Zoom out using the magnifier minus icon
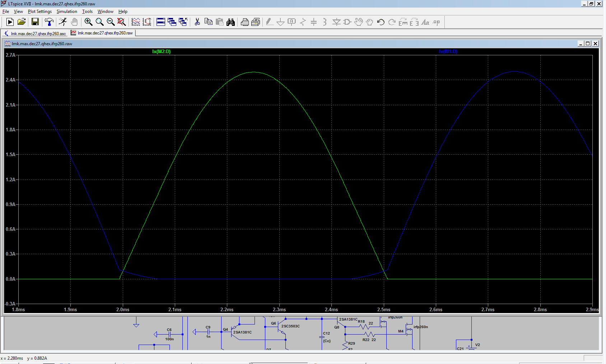The width and height of the screenshot is (606, 364). 111,22
